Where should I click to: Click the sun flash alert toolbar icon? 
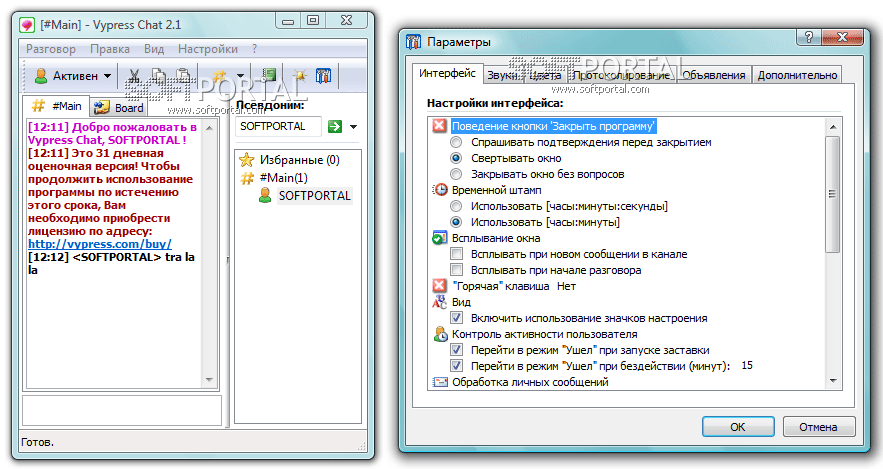(x=300, y=75)
